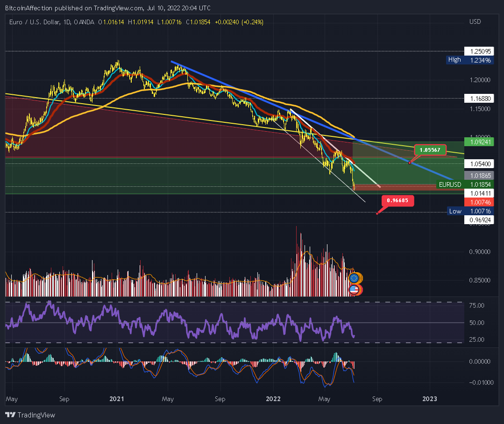Click the 1.25095 price level label
504x424 pixels.
479,51
